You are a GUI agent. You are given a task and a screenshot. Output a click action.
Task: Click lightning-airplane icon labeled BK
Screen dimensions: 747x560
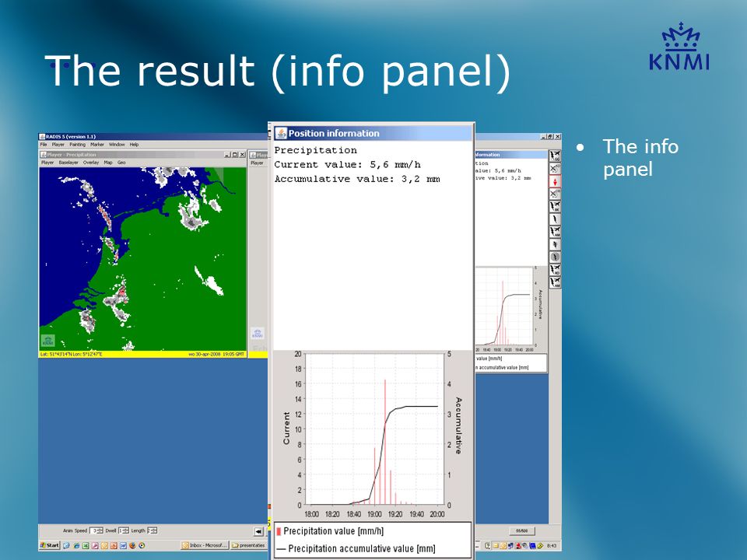(555, 206)
